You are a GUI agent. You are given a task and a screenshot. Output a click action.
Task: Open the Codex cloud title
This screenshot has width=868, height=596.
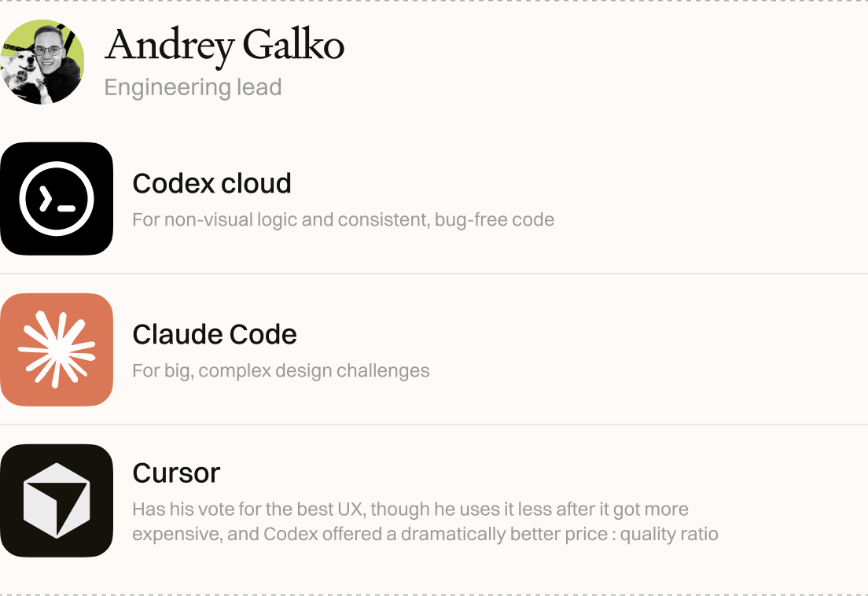coord(211,183)
